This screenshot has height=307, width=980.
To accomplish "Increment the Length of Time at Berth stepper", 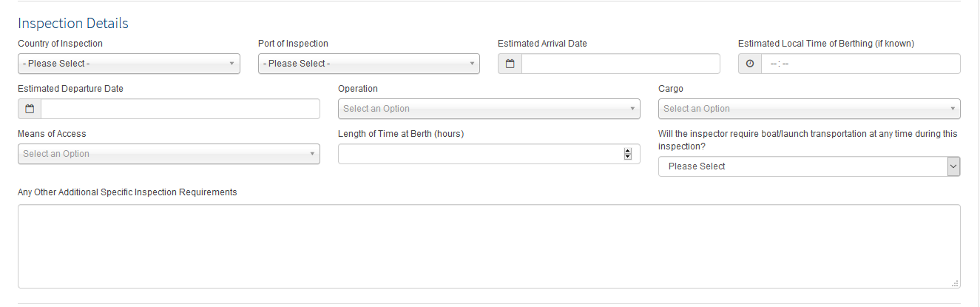I will pyautogui.click(x=628, y=151).
